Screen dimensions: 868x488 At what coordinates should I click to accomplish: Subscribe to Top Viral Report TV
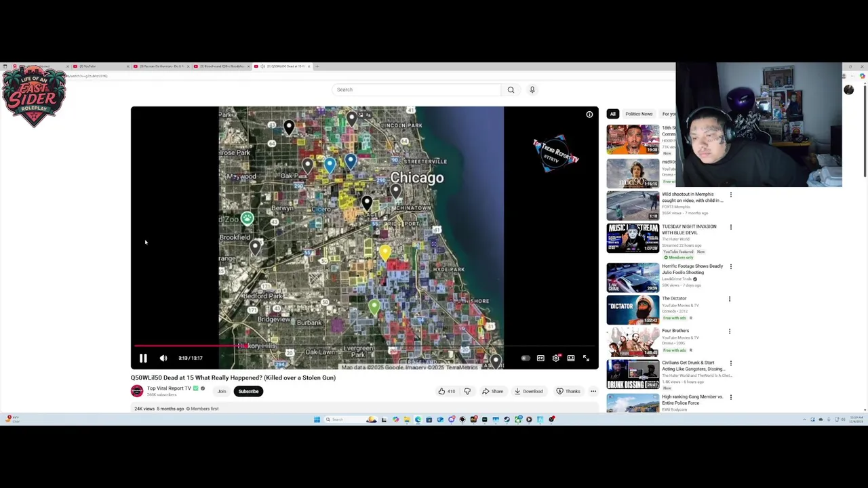[x=248, y=391]
